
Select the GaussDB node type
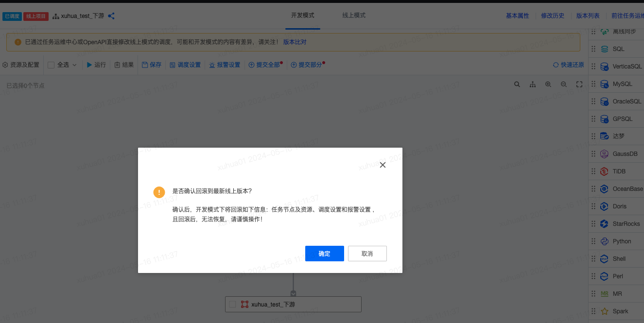pyautogui.click(x=616, y=154)
